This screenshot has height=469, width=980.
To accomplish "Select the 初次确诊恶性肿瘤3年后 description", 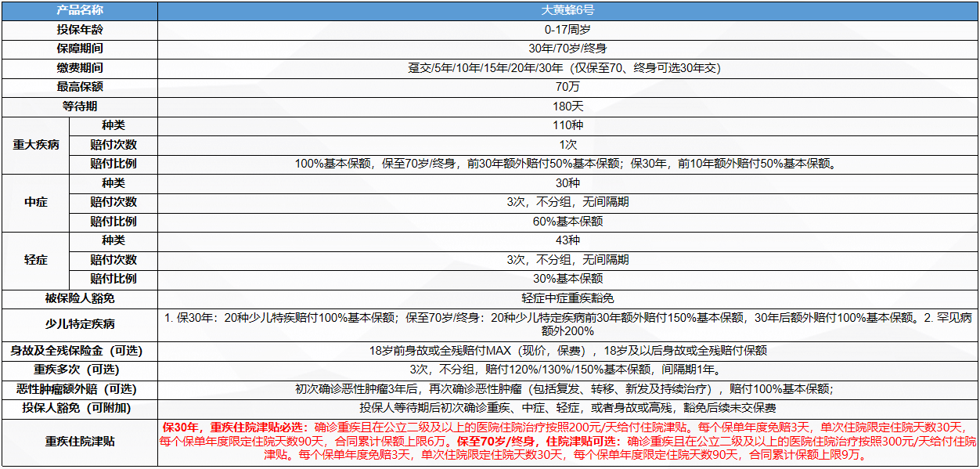I will click(567, 389).
